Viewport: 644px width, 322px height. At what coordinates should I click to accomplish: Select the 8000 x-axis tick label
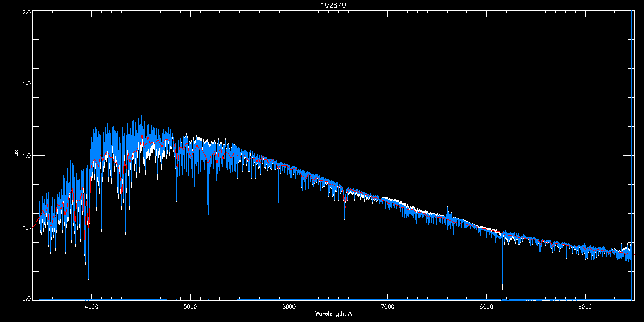pos(486,307)
